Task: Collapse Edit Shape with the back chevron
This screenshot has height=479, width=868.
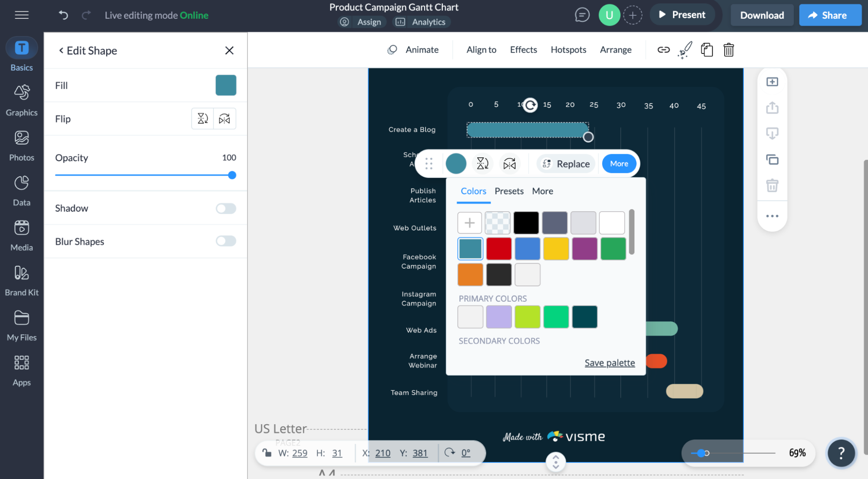Action: (60, 50)
